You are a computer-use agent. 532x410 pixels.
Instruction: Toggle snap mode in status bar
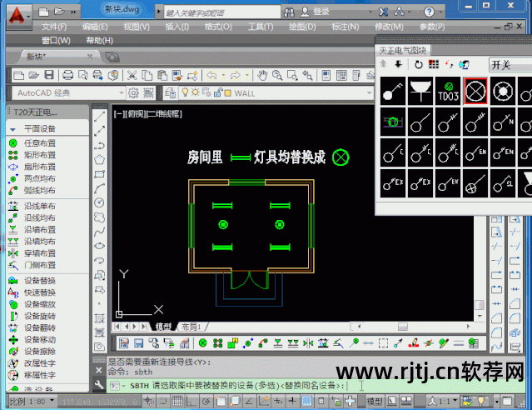tap(163, 402)
